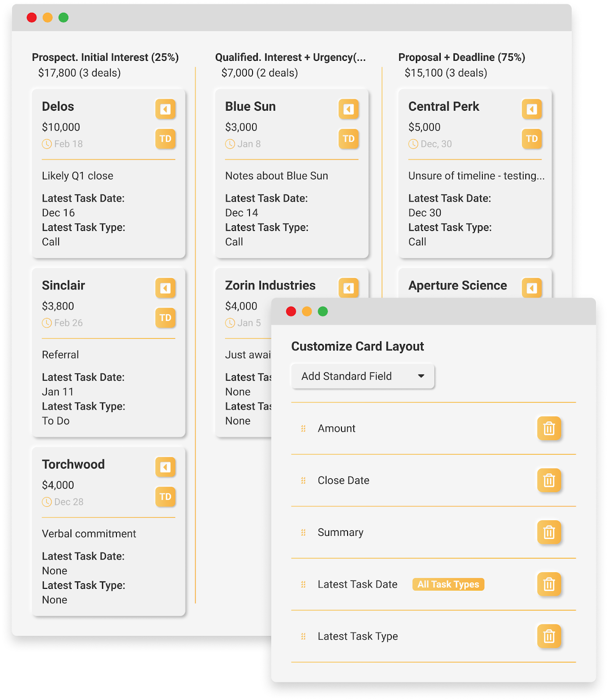Delete the Amount field with its trash icon
The height and width of the screenshot is (700, 608).
(549, 428)
